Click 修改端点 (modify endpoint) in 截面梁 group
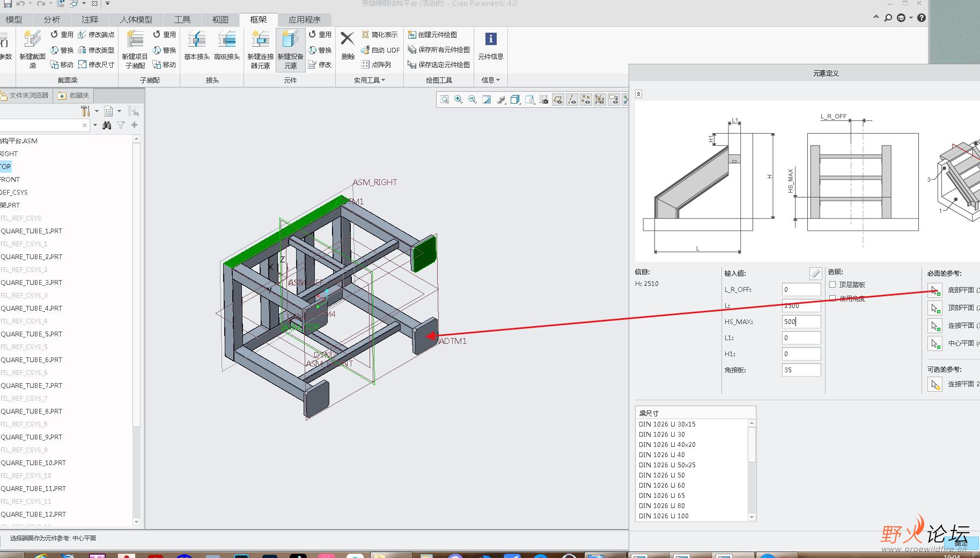 tap(97, 34)
